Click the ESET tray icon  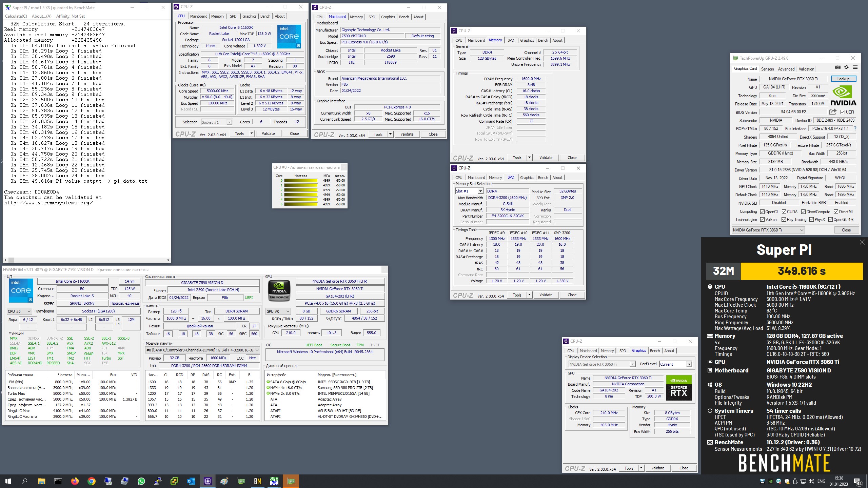pos(778,481)
